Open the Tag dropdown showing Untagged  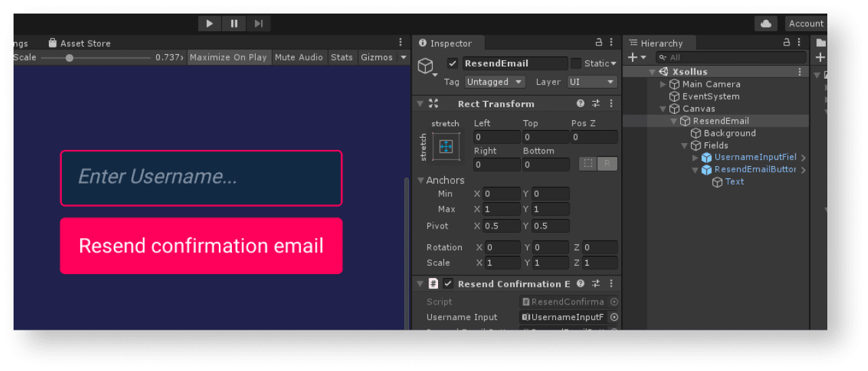click(495, 82)
